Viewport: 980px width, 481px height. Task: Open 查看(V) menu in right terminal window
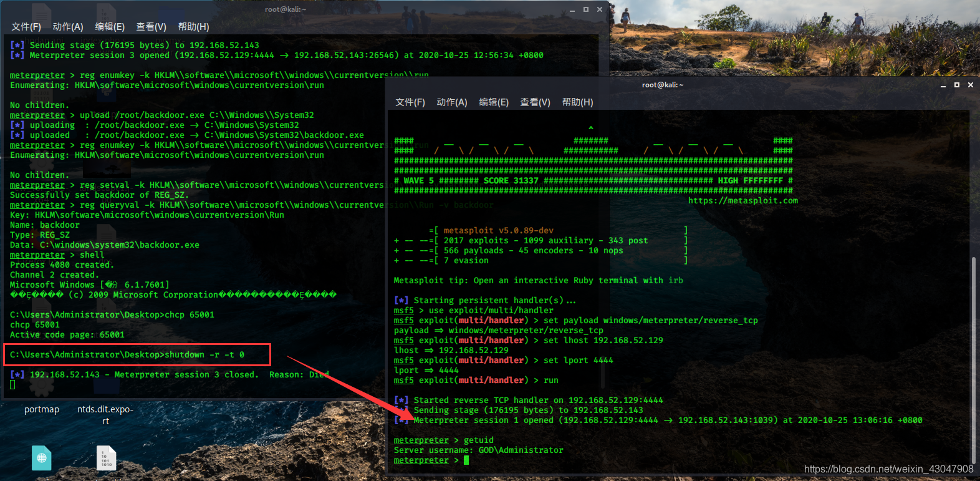tap(536, 102)
